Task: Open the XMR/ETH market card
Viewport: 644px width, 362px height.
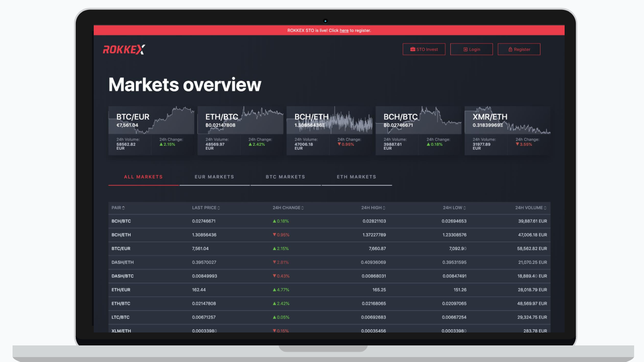Action: pos(508,131)
